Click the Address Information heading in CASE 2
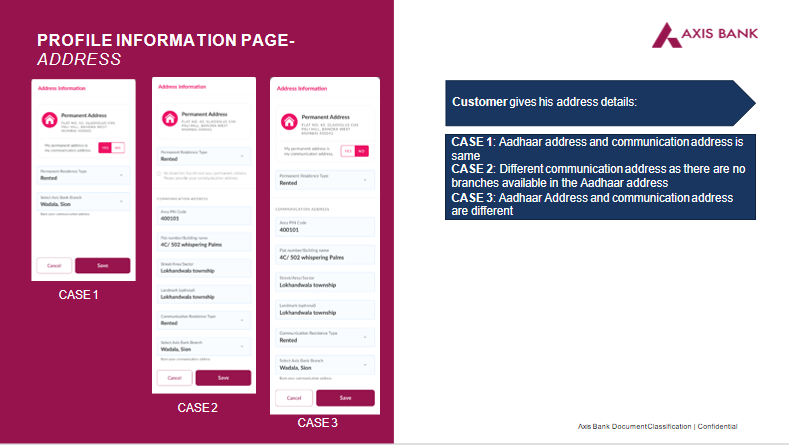This screenshot has height=445, width=789. (182, 87)
